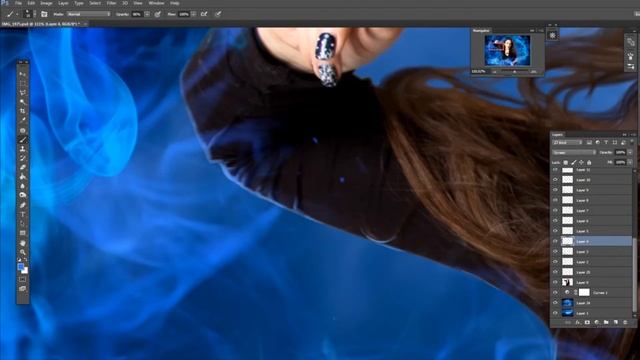Image resolution: width=640 pixels, height=360 pixels.
Task: Open layer blend mode dropdown
Action: coord(574,152)
